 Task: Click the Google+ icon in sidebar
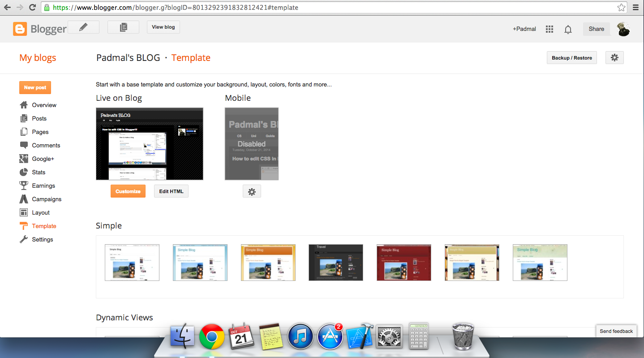coord(24,159)
